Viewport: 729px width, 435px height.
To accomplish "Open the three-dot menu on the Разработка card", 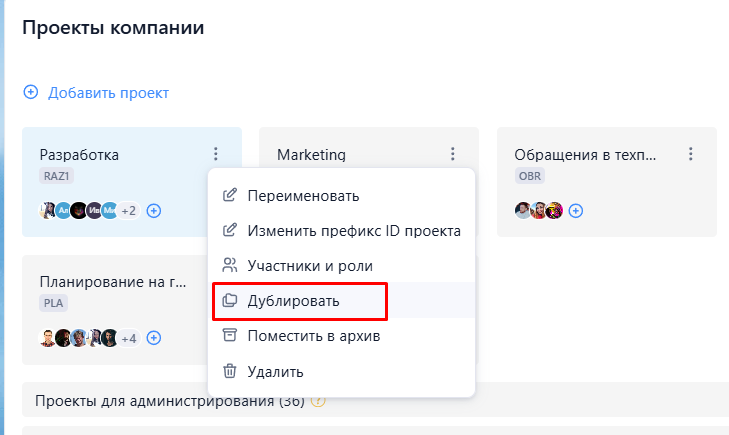I will coord(215,154).
